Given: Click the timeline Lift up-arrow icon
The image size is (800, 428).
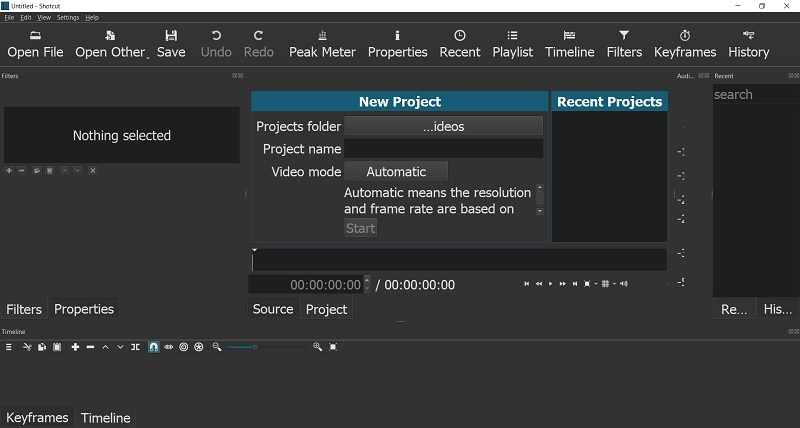Looking at the screenshot, I should pyautogui.click(x=105, y=347).
